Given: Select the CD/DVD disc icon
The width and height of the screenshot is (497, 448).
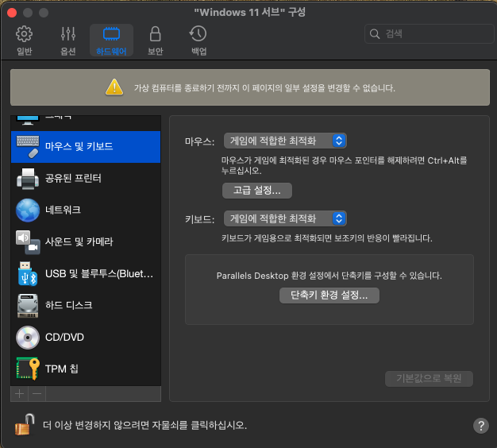Looking at the screenshot, I should (28, 337).
